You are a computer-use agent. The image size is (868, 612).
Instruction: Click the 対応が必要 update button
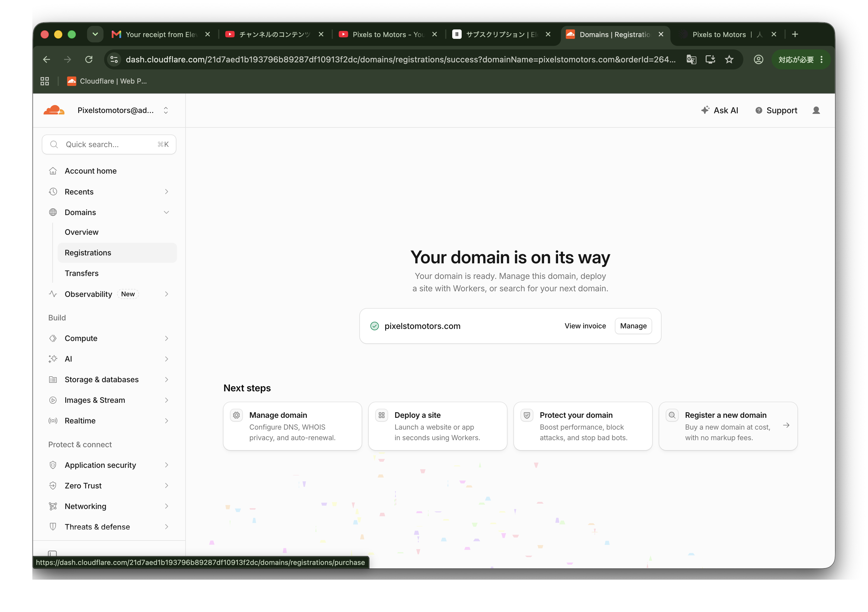(800, 59)
